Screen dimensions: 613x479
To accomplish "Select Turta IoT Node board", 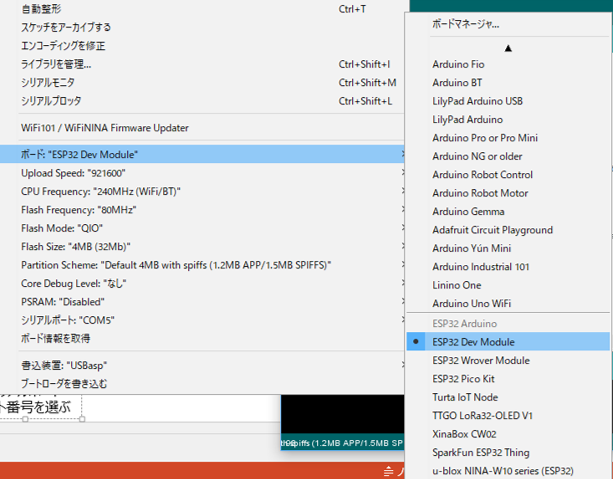I will (508, 397).
